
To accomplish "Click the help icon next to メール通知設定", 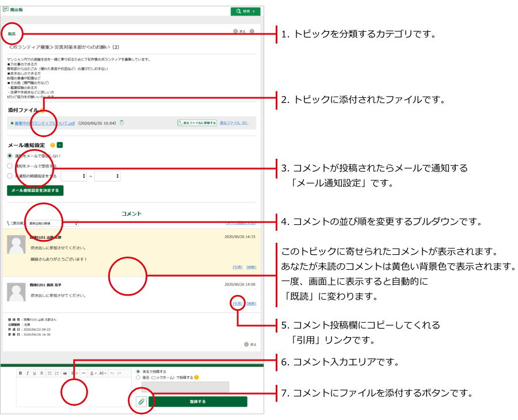I will tap(53, 145).
